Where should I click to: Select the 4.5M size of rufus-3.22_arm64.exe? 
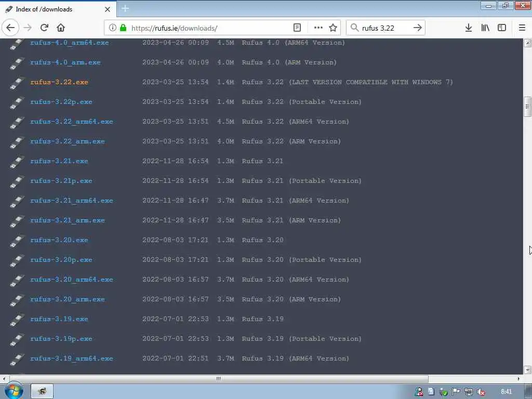[x=225, y=122]
